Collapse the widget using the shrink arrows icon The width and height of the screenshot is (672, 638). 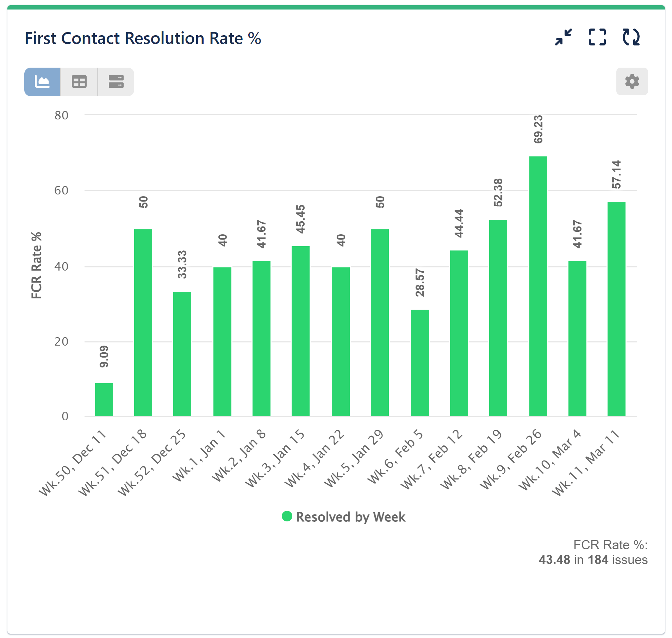pos(563,37)
